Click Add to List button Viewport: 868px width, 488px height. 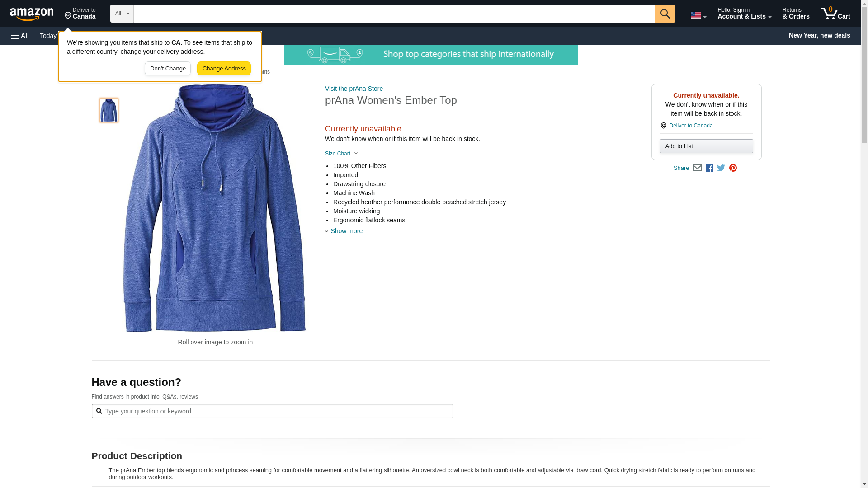pos(706,146)
